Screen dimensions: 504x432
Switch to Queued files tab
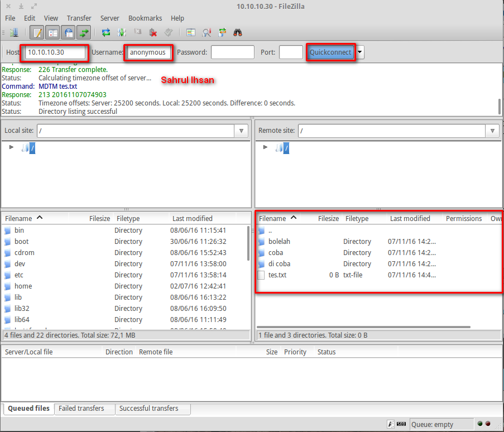coord(28,409)
